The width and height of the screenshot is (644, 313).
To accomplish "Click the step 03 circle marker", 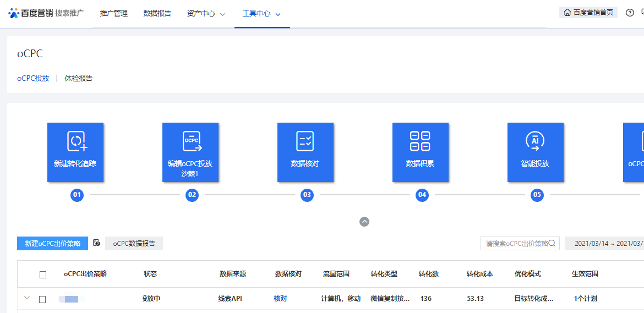I will click(307, 195).
